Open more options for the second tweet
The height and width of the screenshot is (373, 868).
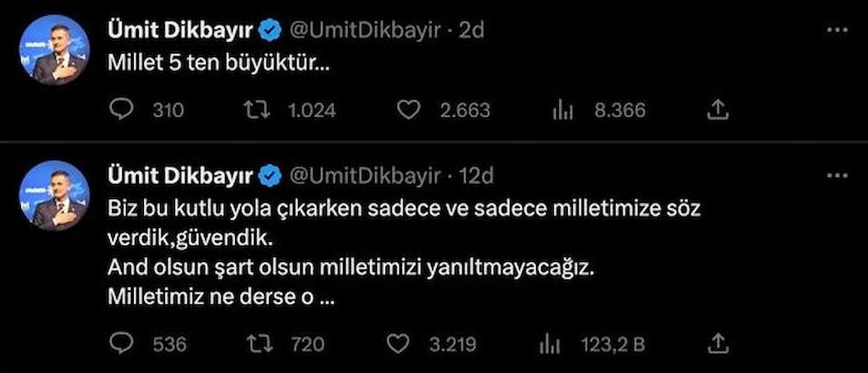coord(836,175)
